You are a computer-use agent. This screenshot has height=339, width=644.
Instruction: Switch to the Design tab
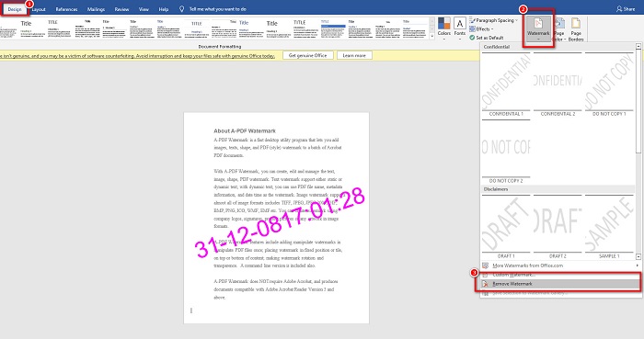pyautogui.click(x=15, y=8)
